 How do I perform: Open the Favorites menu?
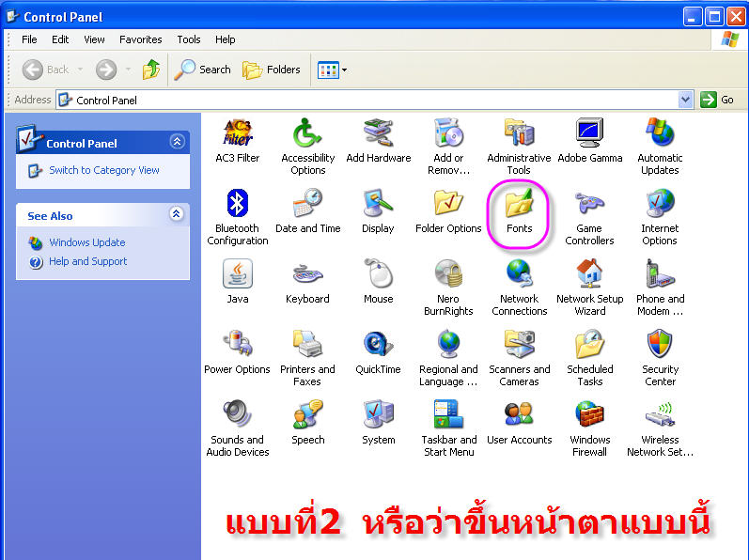click(x=140, y=39)
